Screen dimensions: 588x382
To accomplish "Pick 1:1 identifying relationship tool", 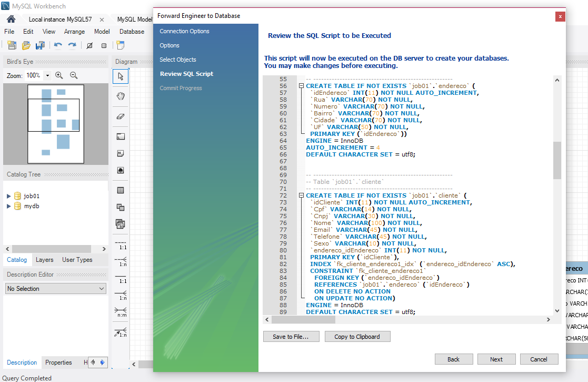I will [x=121, y=278].
